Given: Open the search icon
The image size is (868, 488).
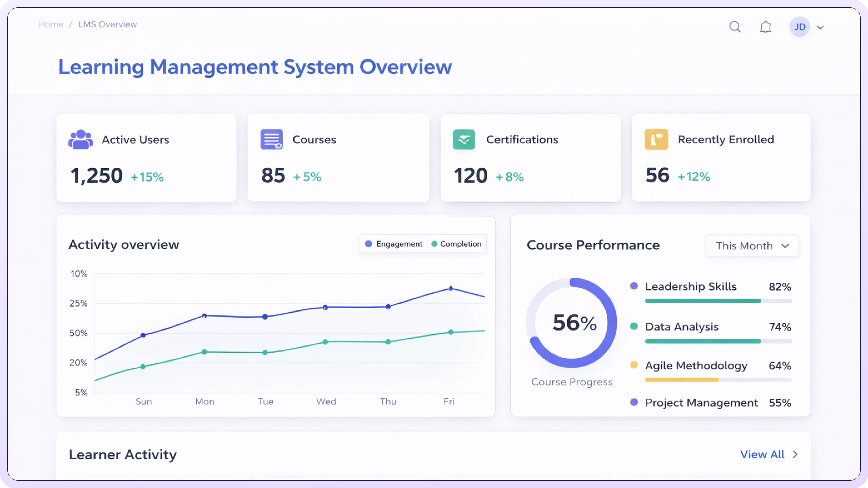Looking at the screenshot, I should (x=735, y=27).
